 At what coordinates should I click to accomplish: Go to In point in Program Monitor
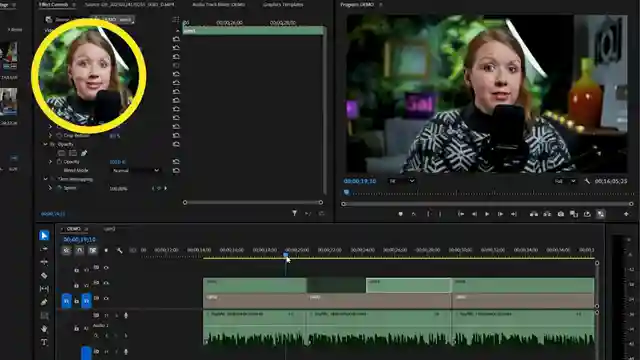click(461, 214)
